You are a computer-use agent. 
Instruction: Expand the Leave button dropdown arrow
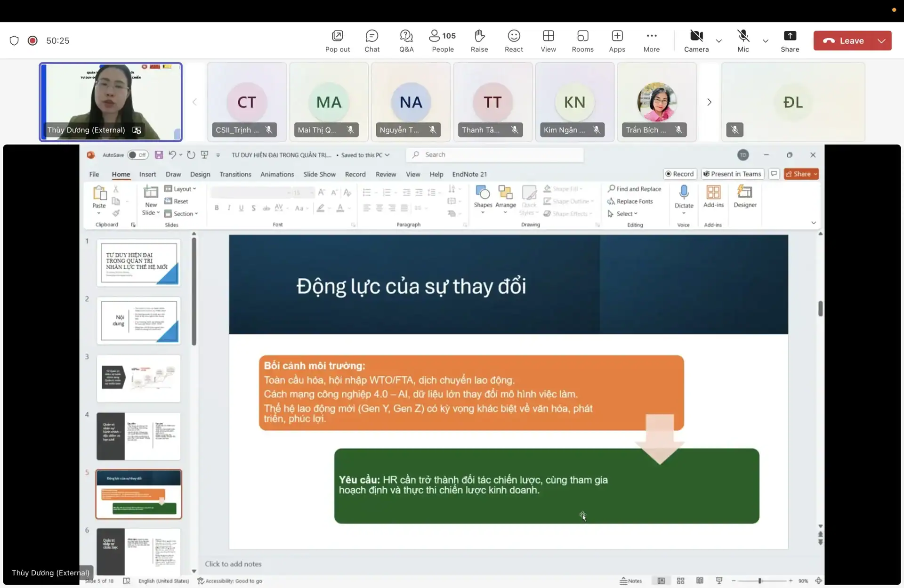(881, 41)
